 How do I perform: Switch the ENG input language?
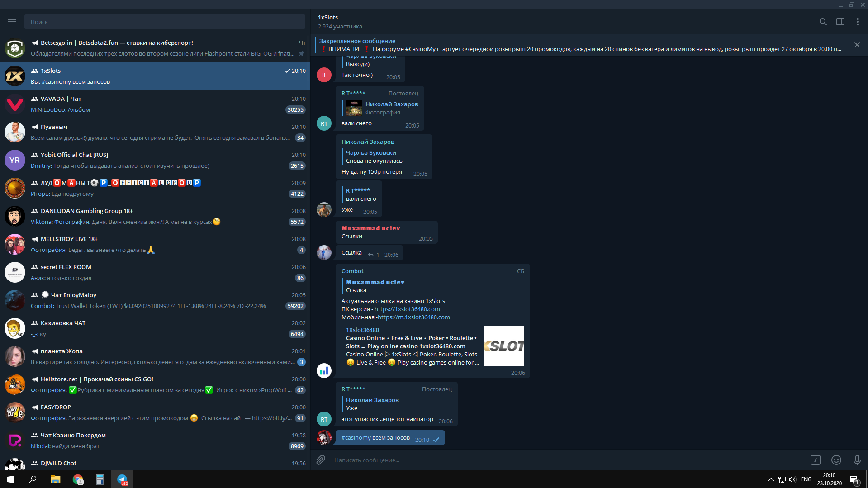pos(806,479)
